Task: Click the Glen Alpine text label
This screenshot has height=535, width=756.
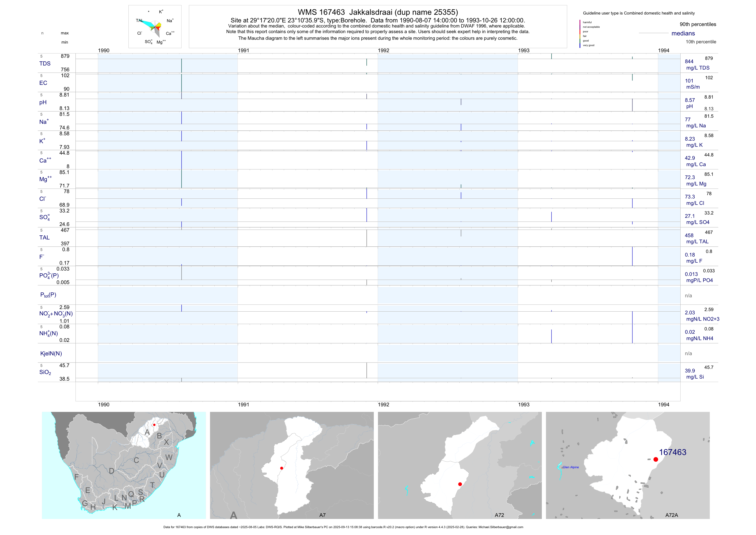Action: click(x=571, y=467)
